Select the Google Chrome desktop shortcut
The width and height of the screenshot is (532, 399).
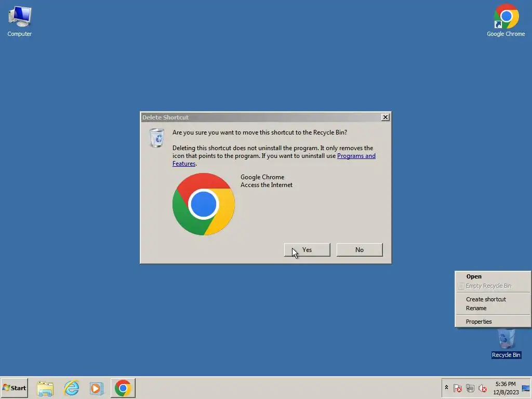tap(506, 20)
